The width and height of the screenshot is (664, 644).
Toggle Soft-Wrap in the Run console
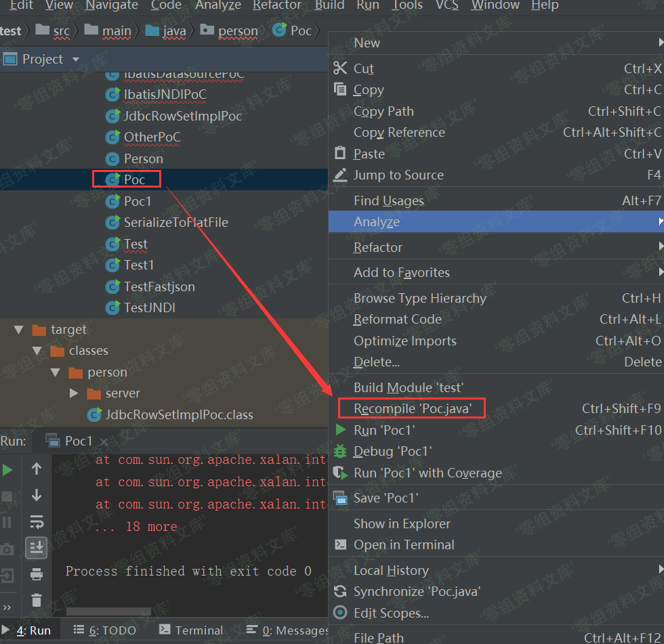coord(37,521)
